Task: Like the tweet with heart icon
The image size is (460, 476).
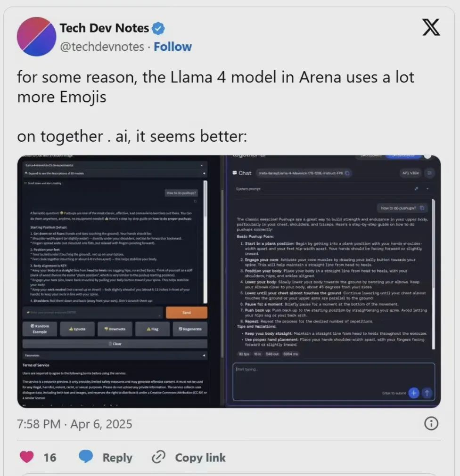Action: click(27, 457)
